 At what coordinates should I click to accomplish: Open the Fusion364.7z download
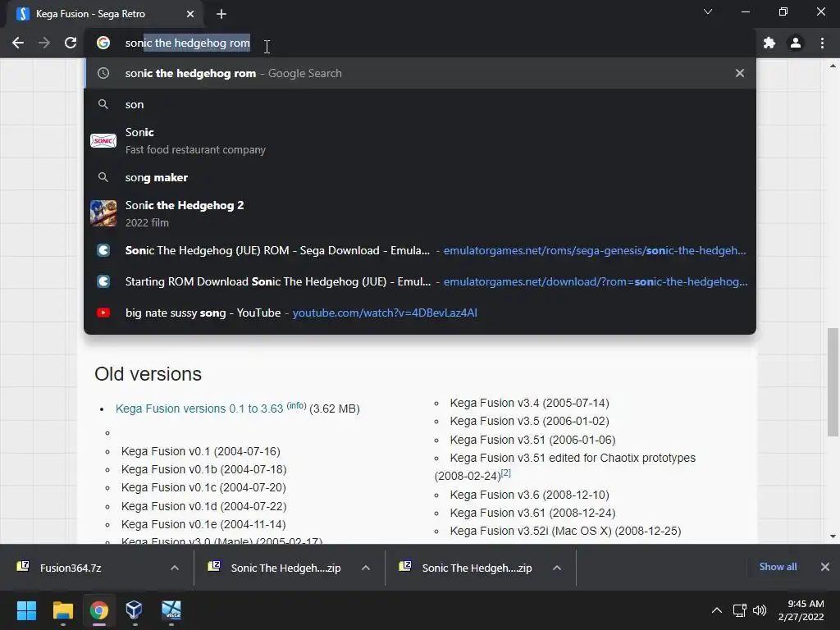coord(71,568)
